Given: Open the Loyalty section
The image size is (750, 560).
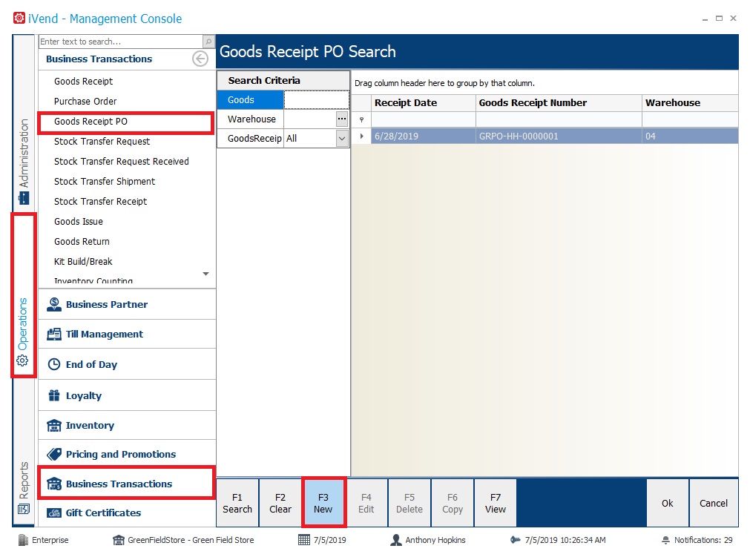Looking at the screenshot, I should tap(127, 395).
